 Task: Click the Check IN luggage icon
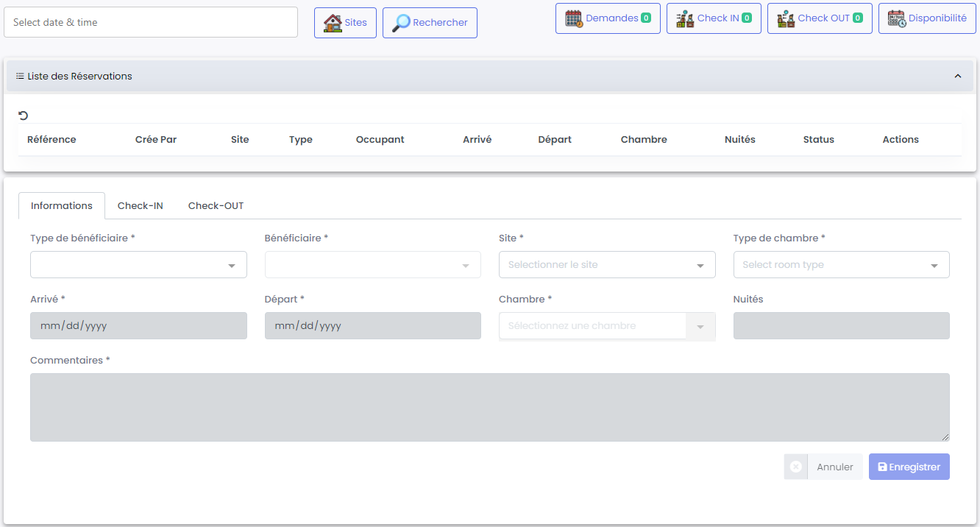(685, 18)
